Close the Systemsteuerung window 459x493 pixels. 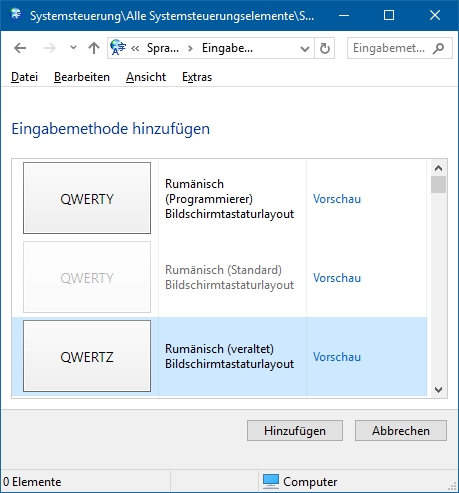[x=435, y=15]
